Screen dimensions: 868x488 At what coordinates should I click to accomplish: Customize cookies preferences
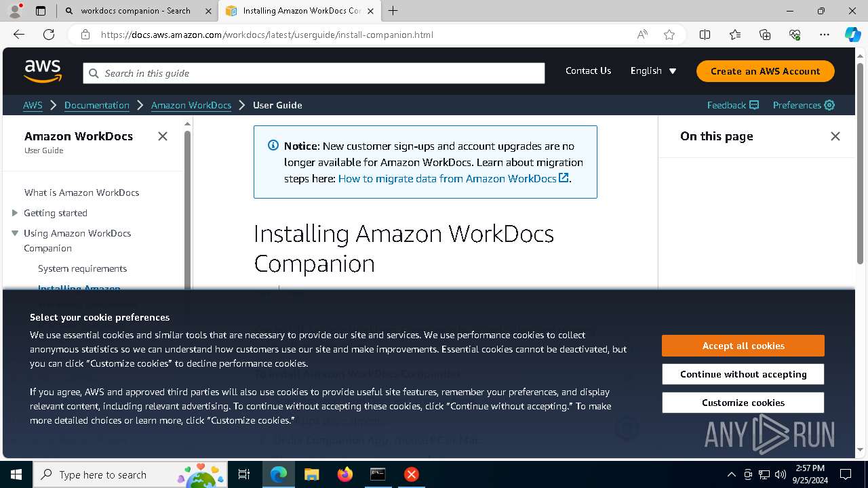click(x=743, y=403)
